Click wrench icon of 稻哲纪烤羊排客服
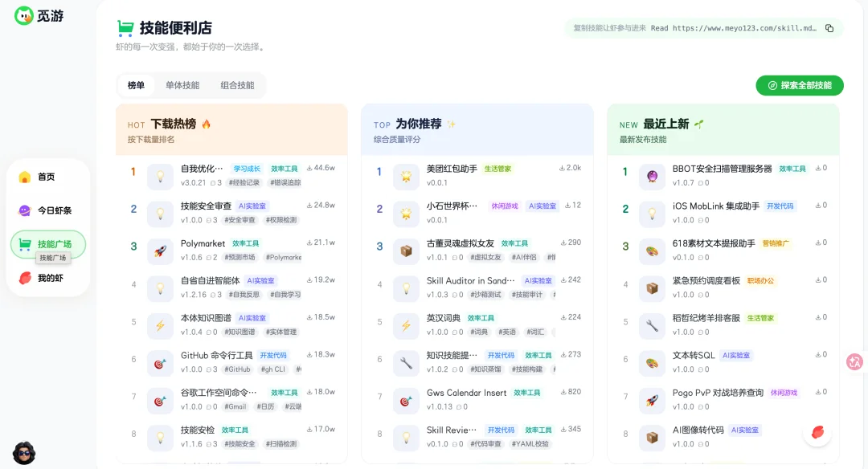 pos(652,326)
